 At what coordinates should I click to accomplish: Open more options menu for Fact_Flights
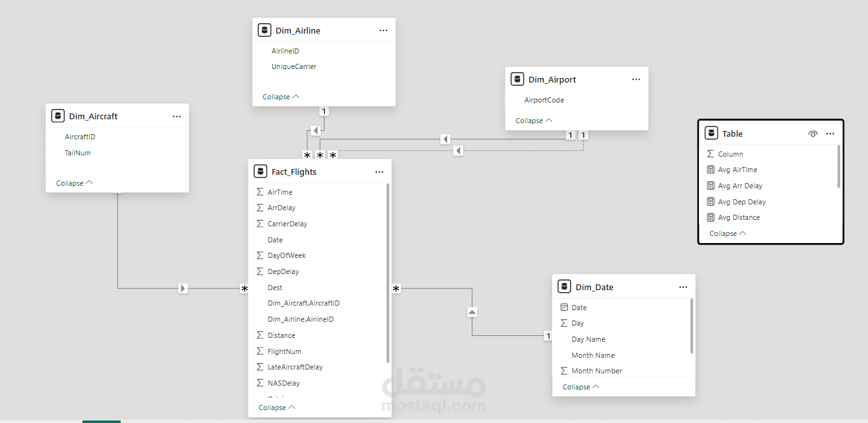(379, 172)
